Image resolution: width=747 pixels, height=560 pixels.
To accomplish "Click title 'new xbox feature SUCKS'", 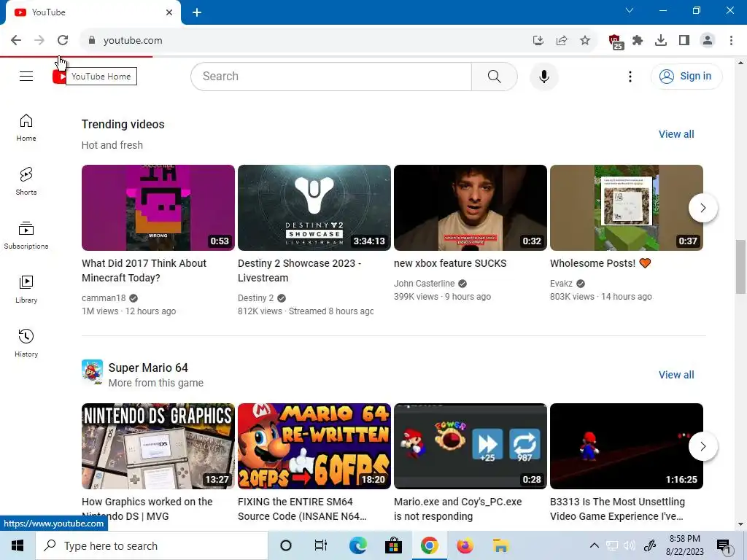I will click(450, 263).
